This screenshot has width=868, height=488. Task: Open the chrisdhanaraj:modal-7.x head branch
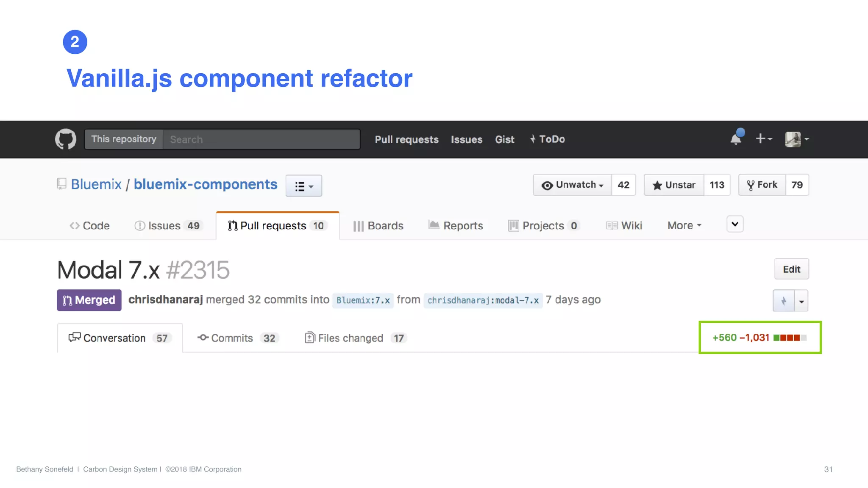click(483, 300)
